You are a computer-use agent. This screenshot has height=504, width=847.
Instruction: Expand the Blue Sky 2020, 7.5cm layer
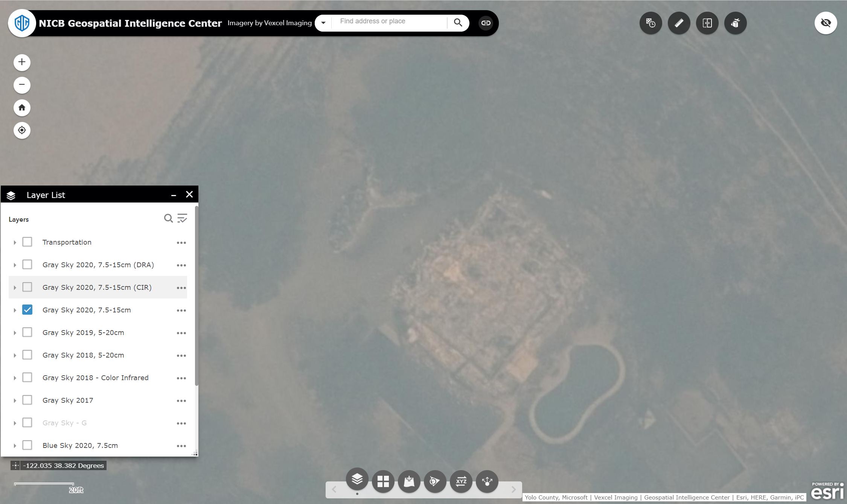[15, 446]
